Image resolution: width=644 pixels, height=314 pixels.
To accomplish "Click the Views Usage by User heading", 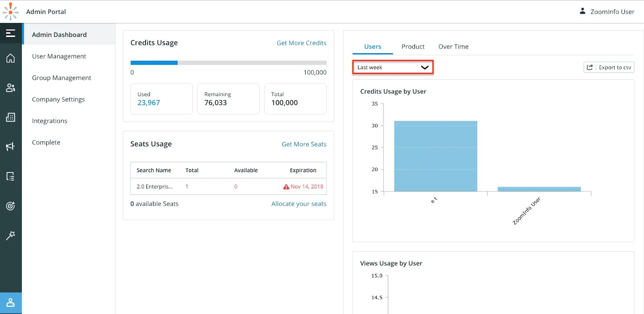I will pos(391,263).
